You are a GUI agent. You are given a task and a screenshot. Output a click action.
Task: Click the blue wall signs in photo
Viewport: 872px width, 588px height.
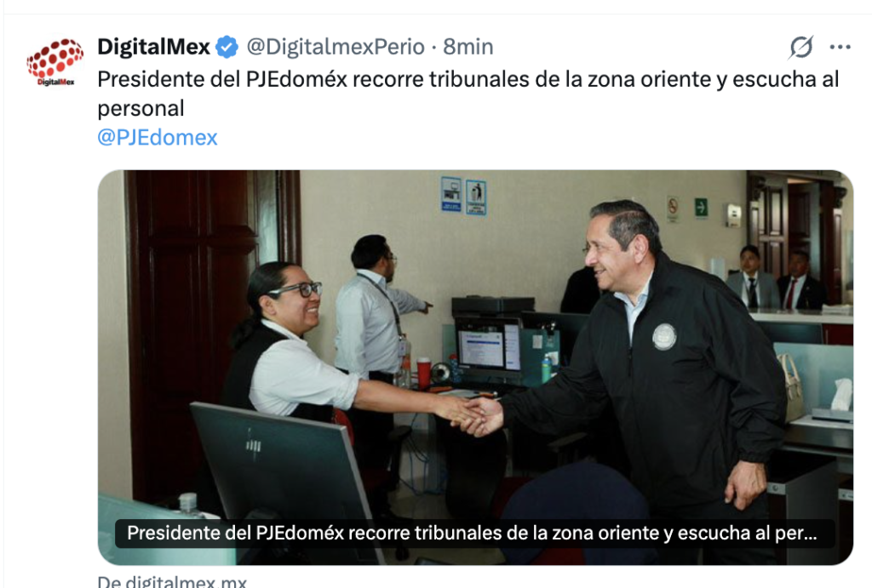pos(463,195)
